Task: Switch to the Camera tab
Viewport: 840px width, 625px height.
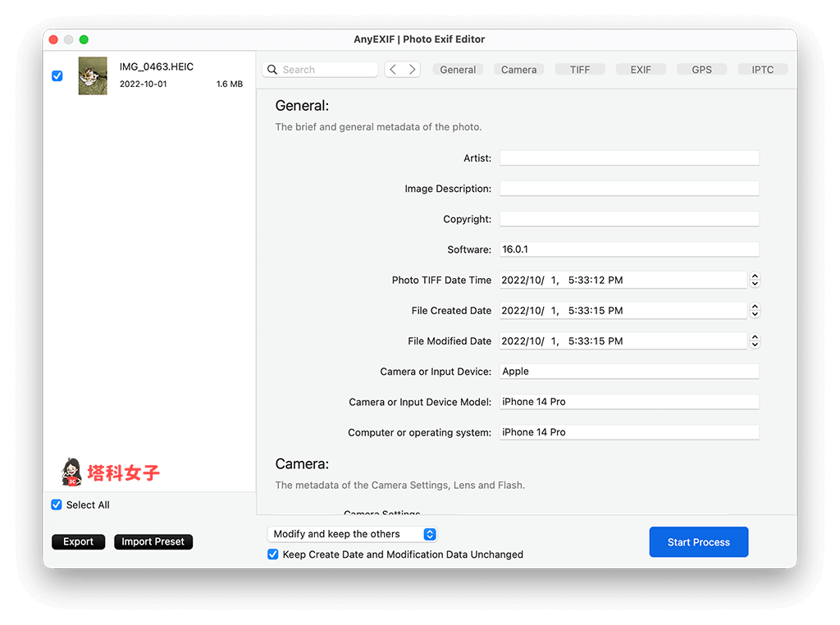Action: [x=518, y=70]
